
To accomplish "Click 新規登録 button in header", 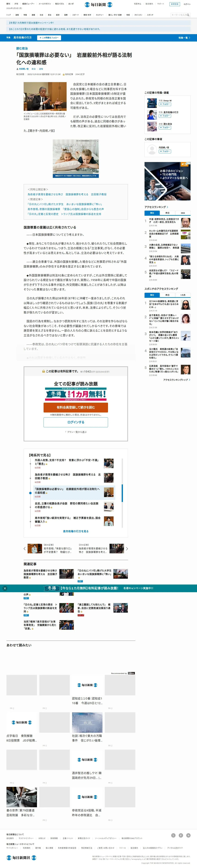I will coord(175,4).
